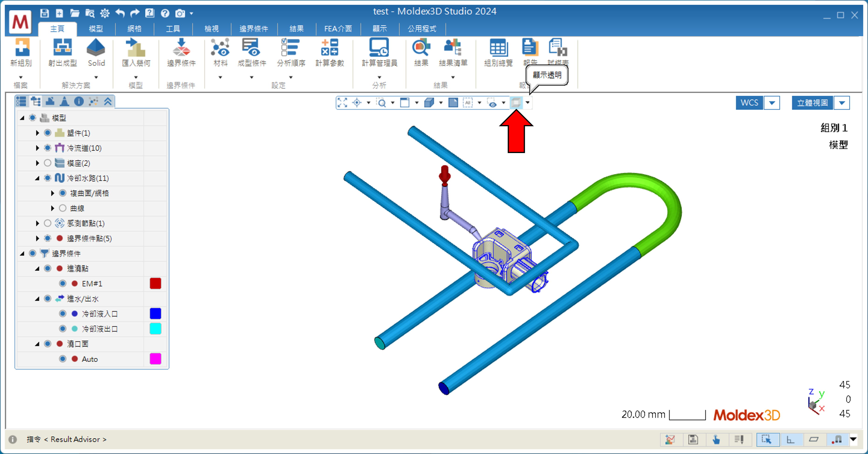Switch to the 模型 ribbon tab

pos(96,29)
